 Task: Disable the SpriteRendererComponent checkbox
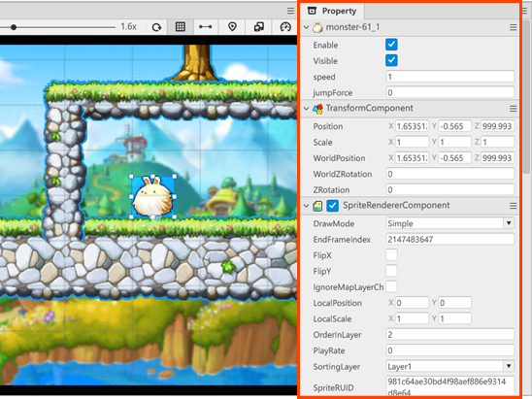coord(332,206)
